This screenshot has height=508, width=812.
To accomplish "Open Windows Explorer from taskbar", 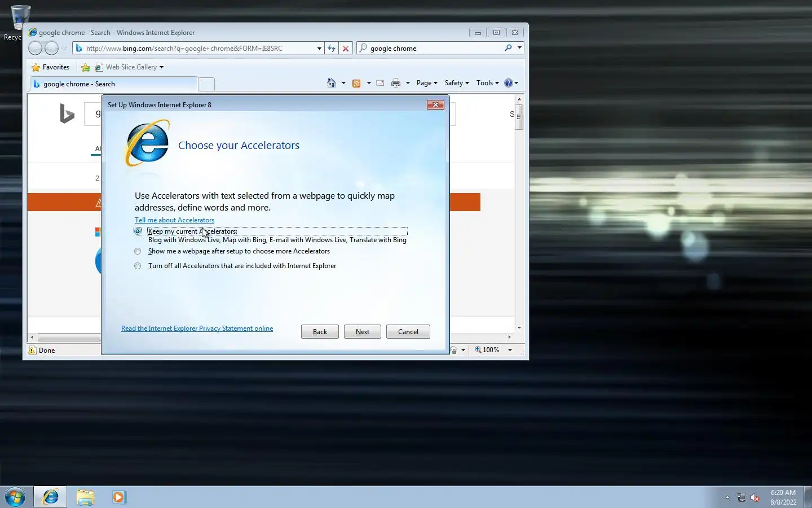I will tap(85, 497).
